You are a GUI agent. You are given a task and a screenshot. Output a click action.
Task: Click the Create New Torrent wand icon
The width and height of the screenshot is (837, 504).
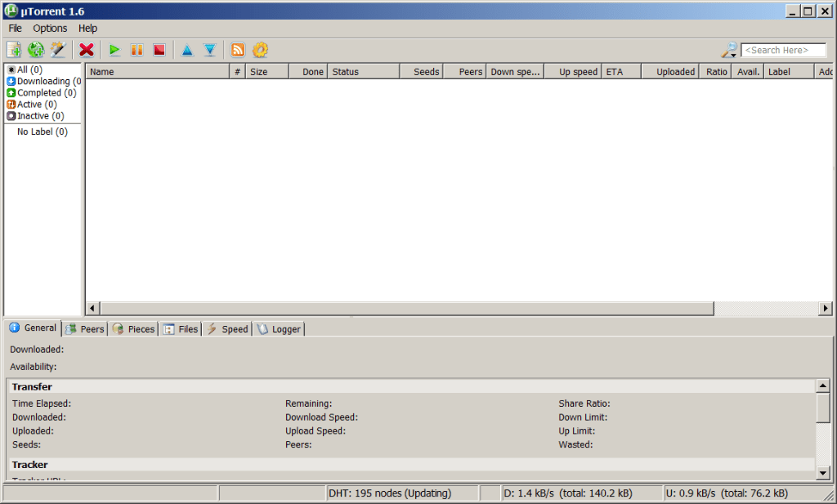pyautogui.click(x=57, y=50)
